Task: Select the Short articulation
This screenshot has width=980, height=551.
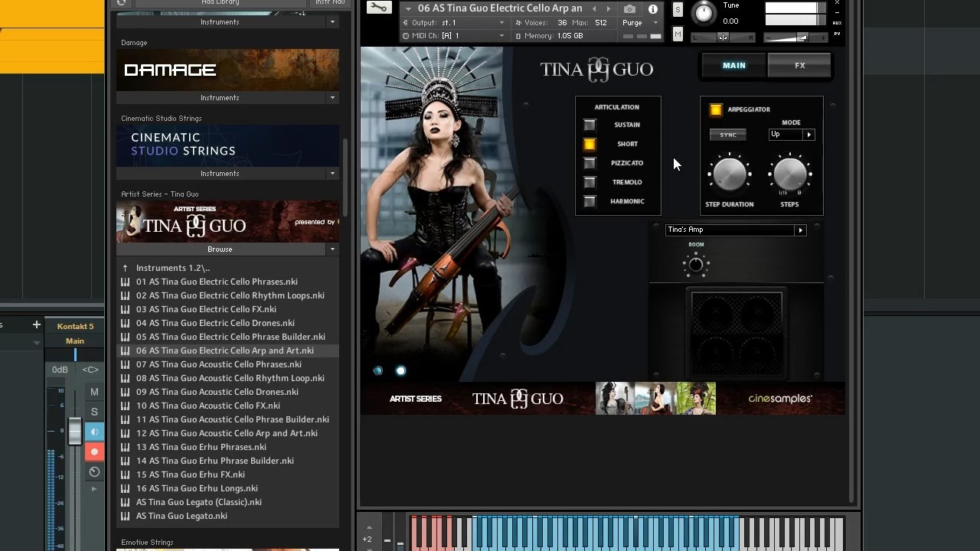Action: 590,144
